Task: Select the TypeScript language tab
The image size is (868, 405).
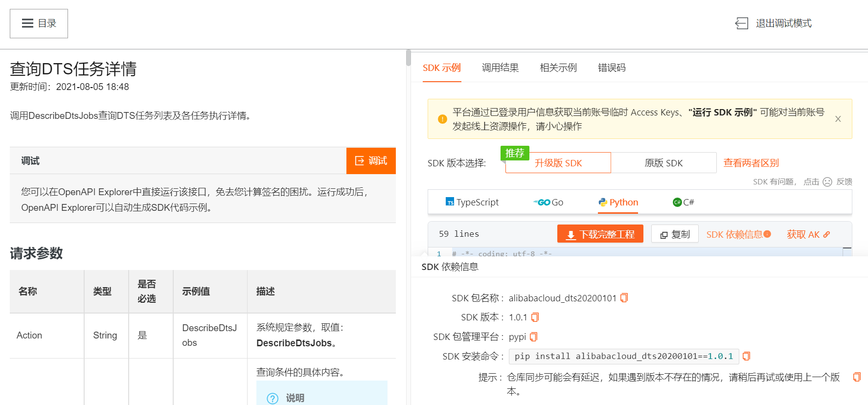Action: [472, 202]
